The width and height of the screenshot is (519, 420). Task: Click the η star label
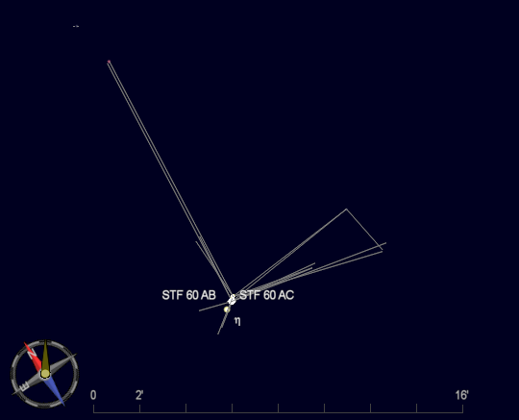(x=237, y=321)
